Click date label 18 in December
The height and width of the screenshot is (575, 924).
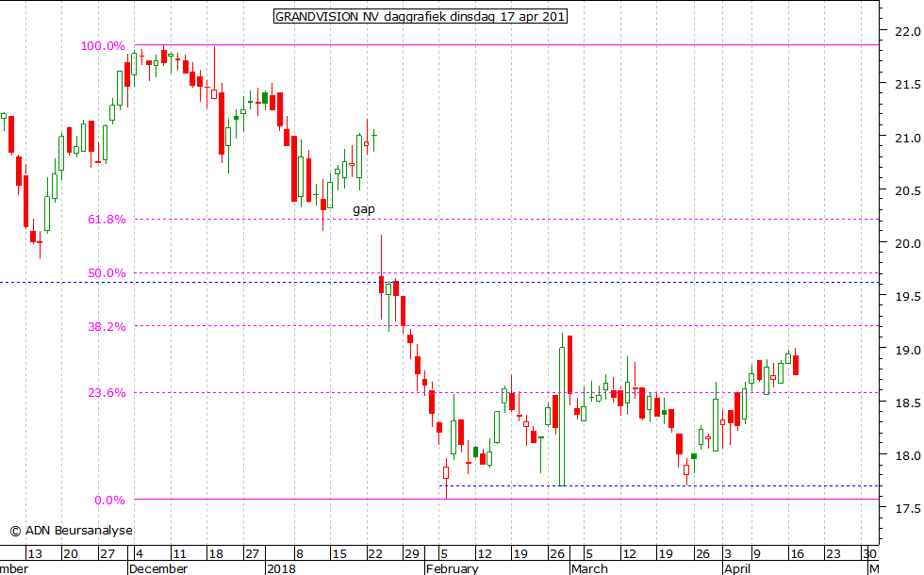(x=216, y=554)
